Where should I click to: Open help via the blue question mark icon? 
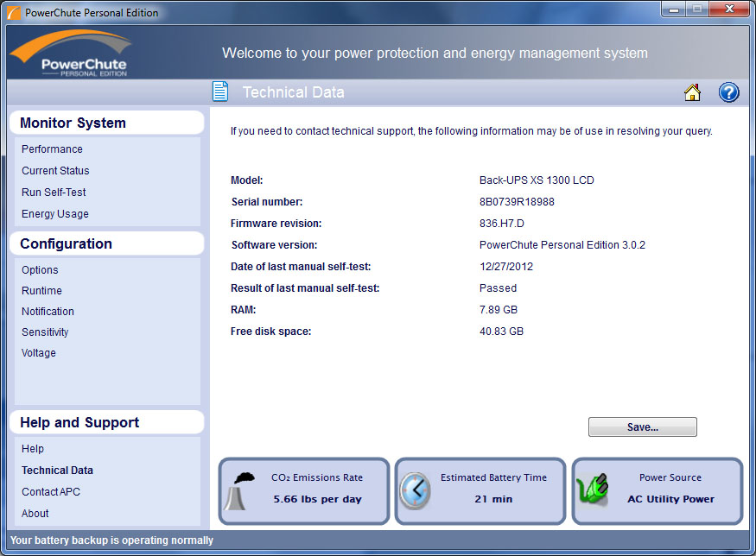tap(728, 92)
